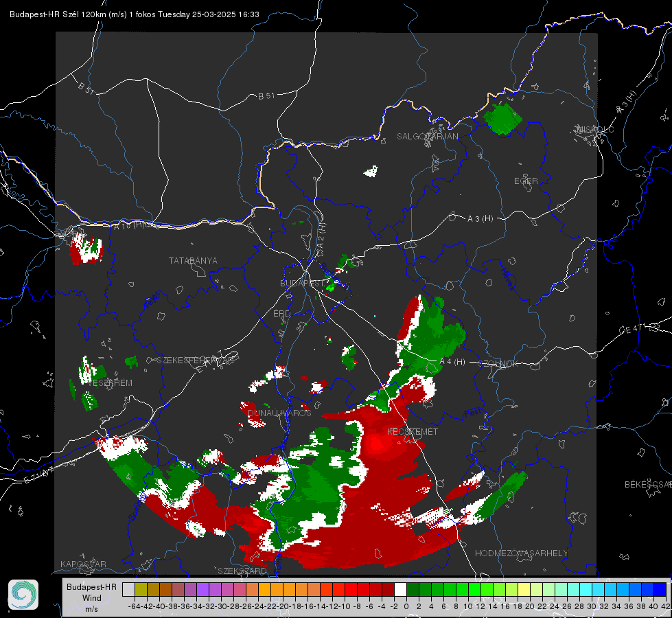This screenshot has width=672, height=618.
Task: Click the 'A 2 (H)' road label
Action: coord(321,236)
